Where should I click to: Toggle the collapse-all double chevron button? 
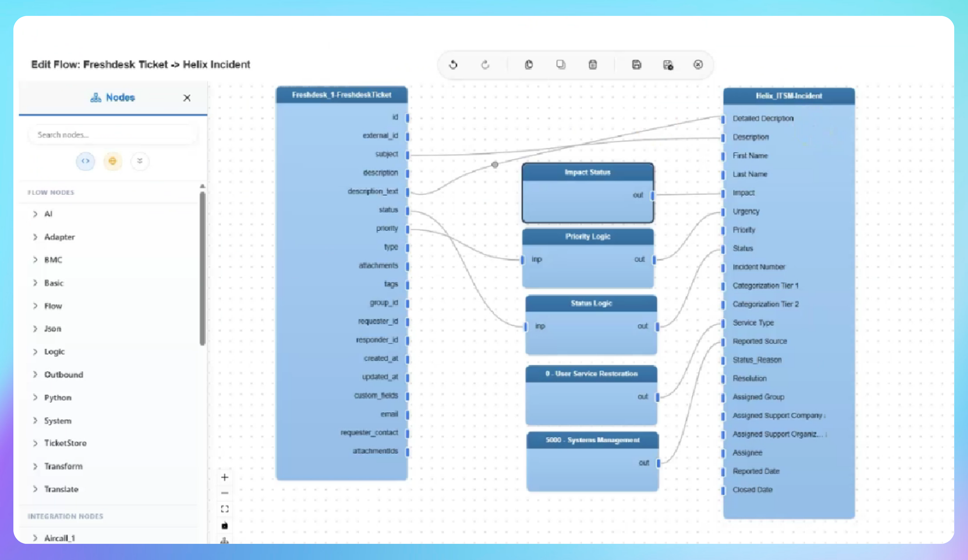140,161
